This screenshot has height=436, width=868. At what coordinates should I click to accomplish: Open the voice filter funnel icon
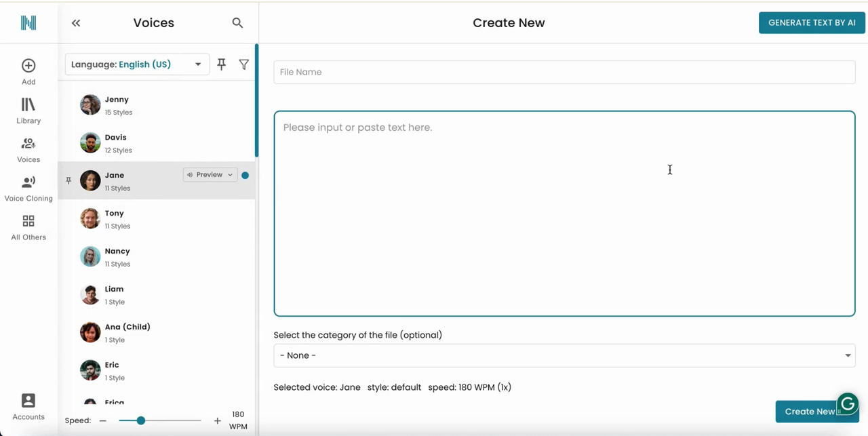(x=243, y=64)
